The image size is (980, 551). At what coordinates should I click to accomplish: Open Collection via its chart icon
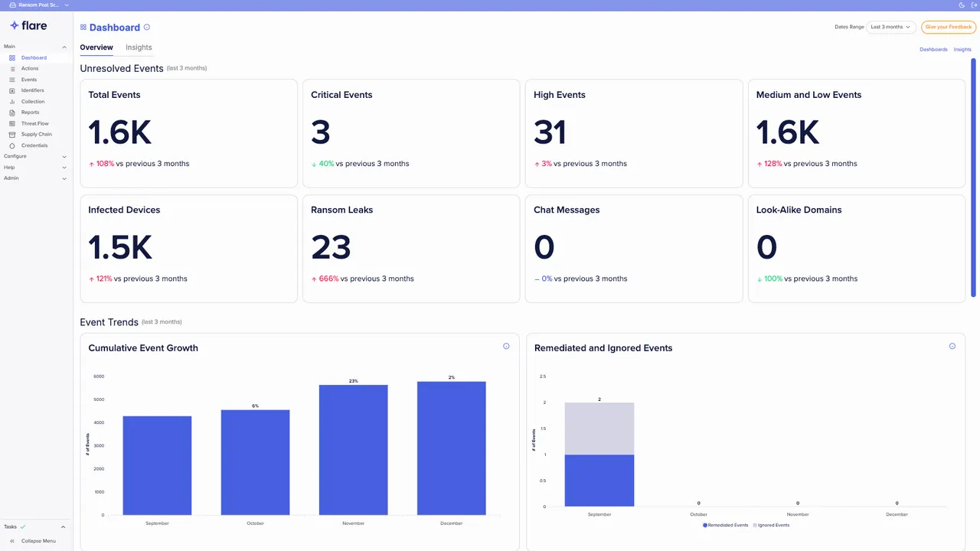coord(12,102)
